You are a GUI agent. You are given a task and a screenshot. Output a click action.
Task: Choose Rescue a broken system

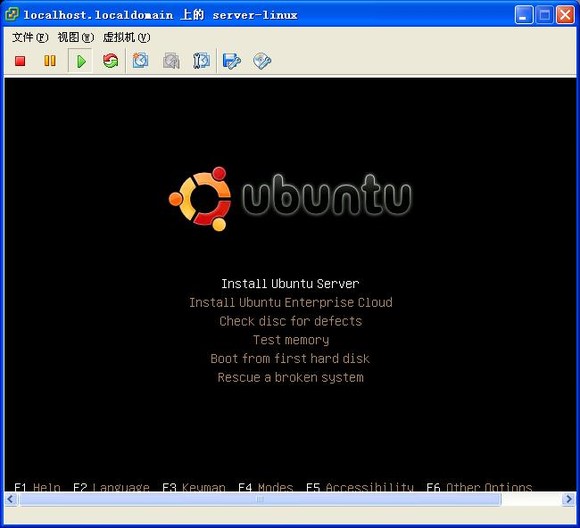click(291, 377)
